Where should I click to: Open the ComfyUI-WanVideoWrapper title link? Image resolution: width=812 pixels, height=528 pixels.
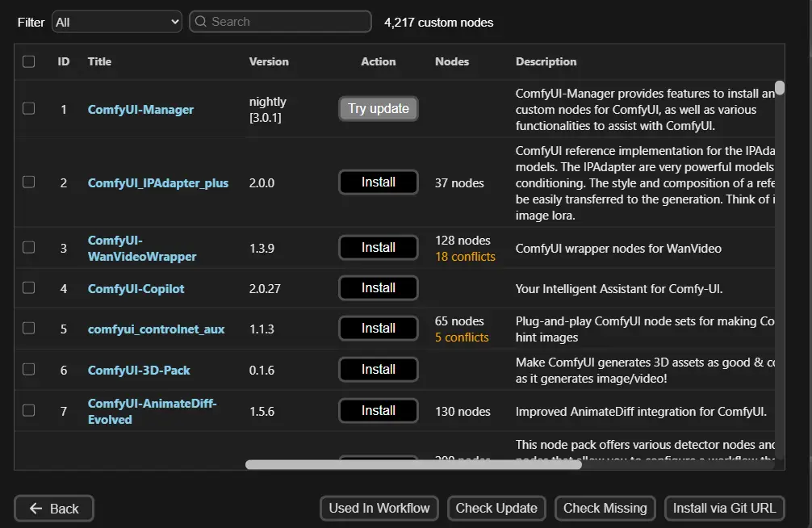[x=142, y=248]
